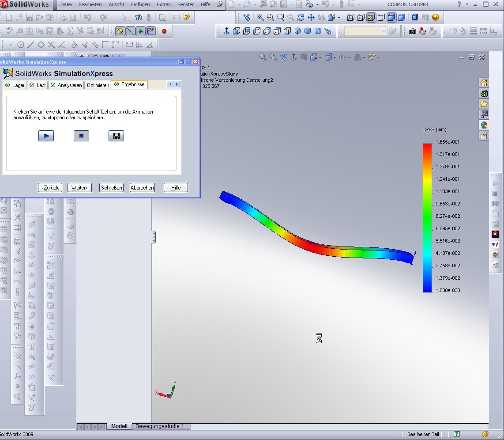Open heads-up Display Style dropdown arrow
The height and width of the screenshot is (440, 504).
(x=335, y=57)
